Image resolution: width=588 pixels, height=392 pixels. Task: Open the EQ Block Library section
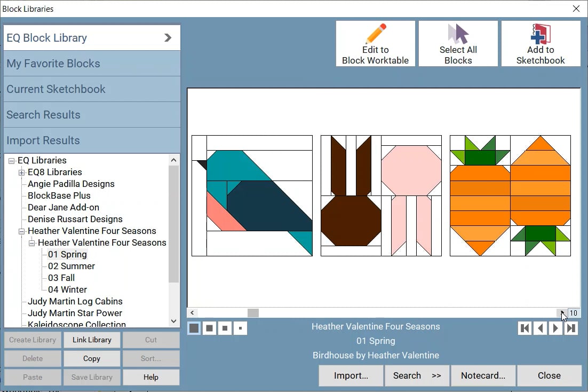pyautogui.click(x=92, y=37)
